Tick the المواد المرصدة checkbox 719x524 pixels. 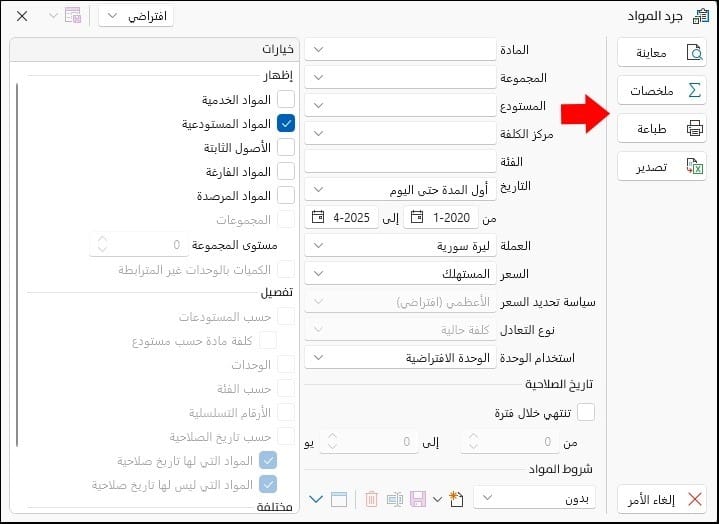click(x=286, y=196)
